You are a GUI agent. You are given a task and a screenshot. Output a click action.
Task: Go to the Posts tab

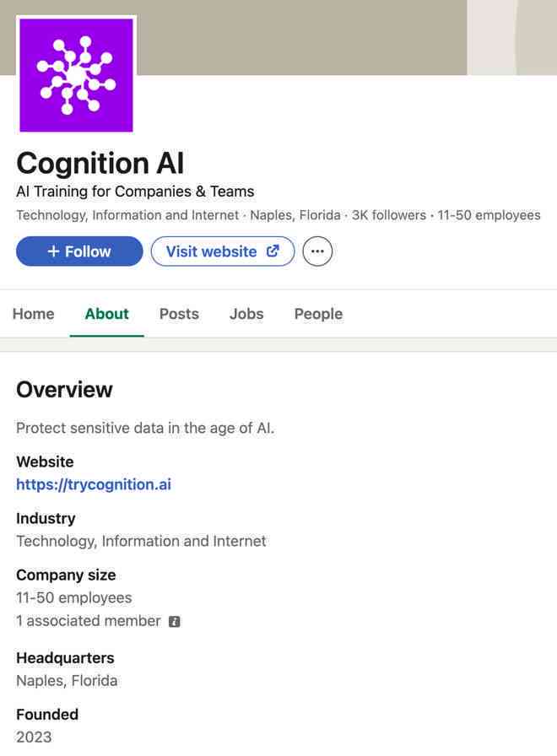(179, 314)
